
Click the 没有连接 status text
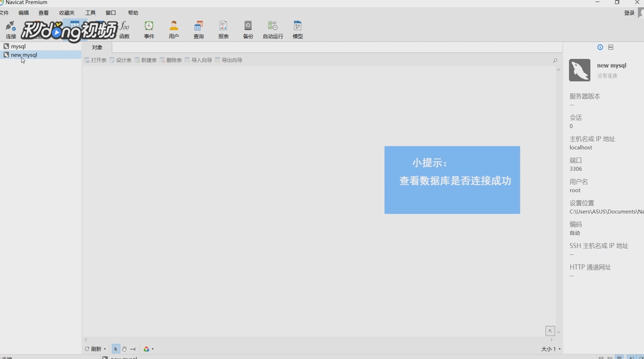(607, 76)
